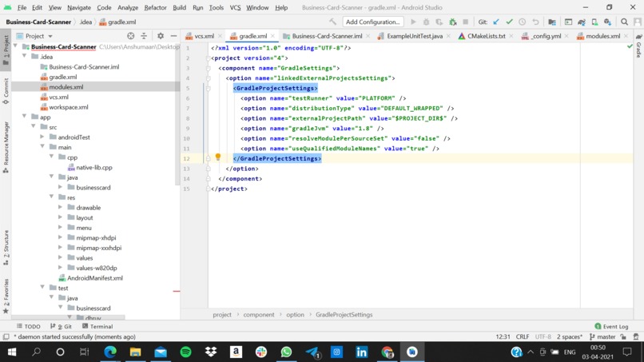Image resolution: width=644 pixels, height=362 pixels.
Task: Open the Refactor menu
Action: click(155, 7)
